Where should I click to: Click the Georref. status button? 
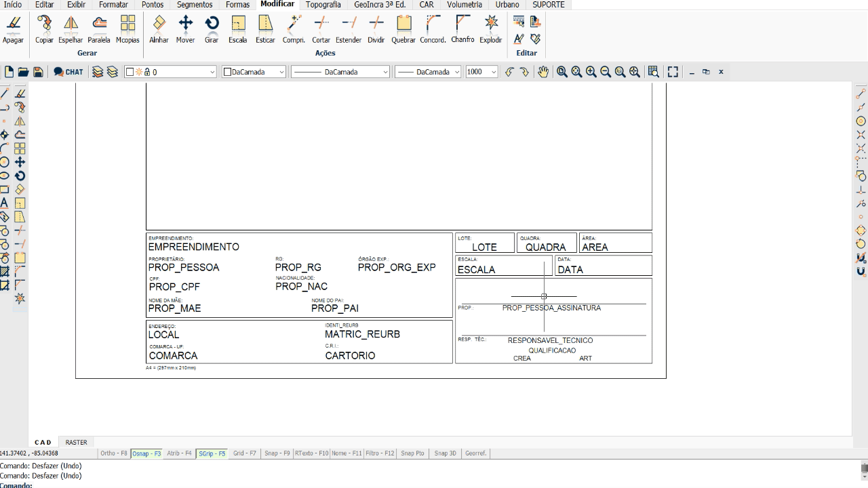475,453
